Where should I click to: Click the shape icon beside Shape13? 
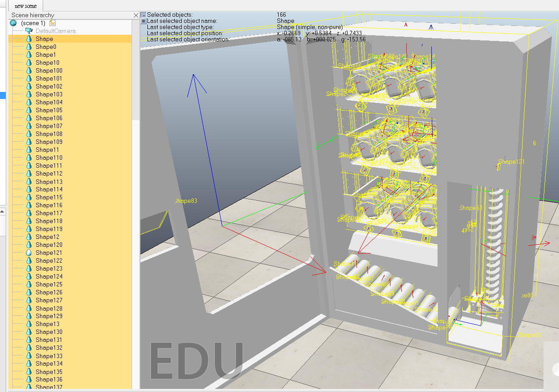(29, 324)
